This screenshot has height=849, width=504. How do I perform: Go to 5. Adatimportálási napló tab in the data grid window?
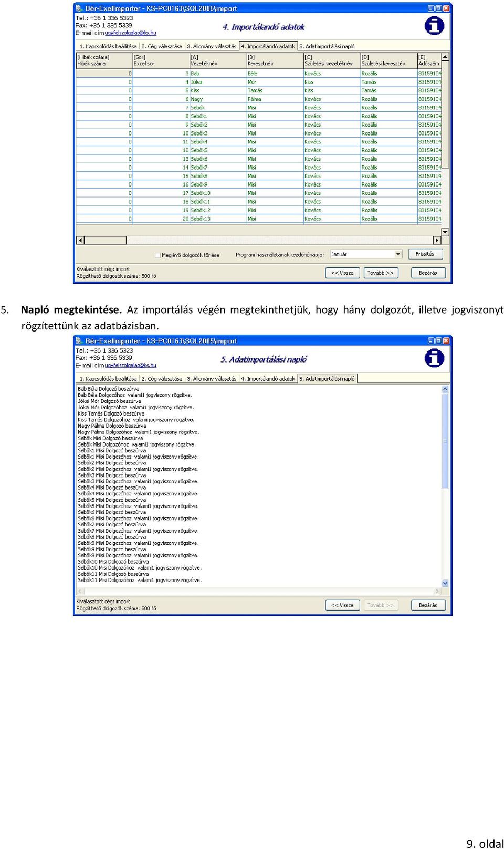[x=327, y=46]
